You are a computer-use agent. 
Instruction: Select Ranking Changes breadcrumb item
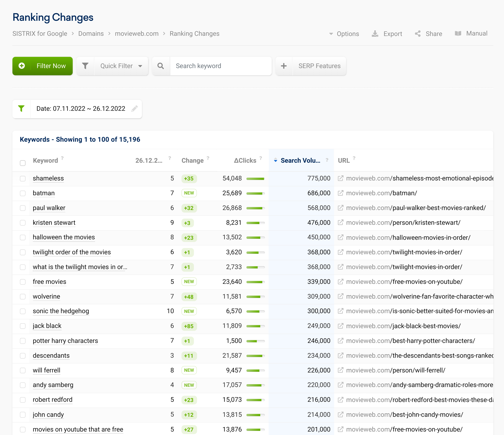pos(195,33)
